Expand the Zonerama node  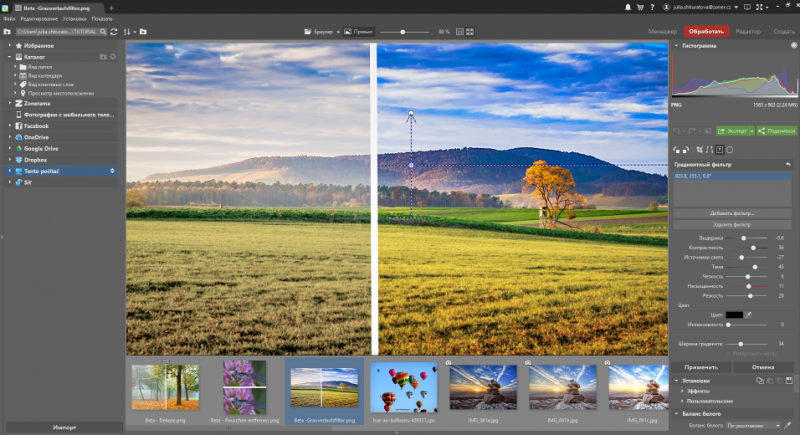10,103
